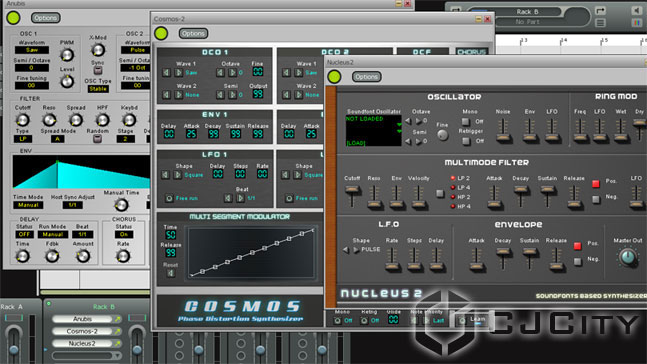Toggle the green power button in Nucleus2

334,76
